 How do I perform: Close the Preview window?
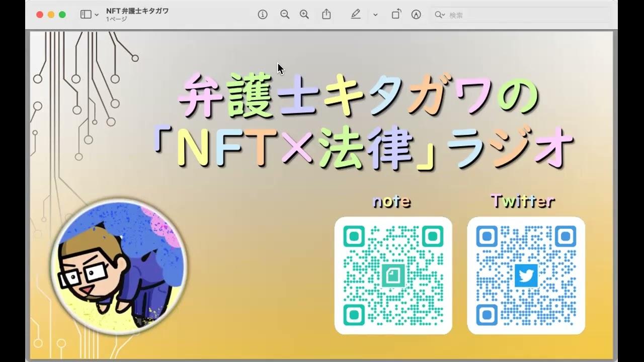40,15
